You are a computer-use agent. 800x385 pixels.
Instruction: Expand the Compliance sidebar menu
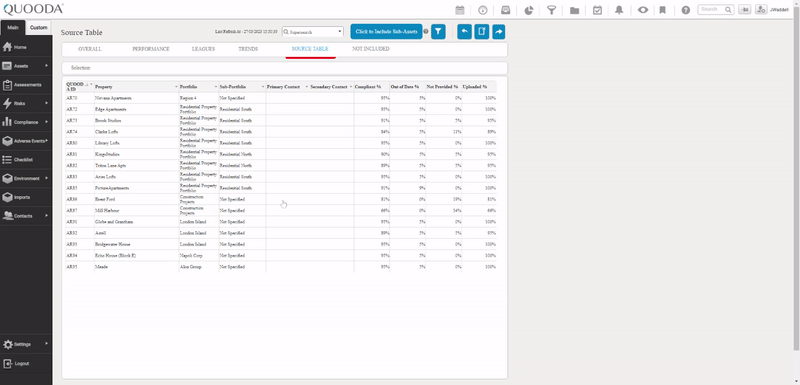pyautogui.click(x=26, y=122)
